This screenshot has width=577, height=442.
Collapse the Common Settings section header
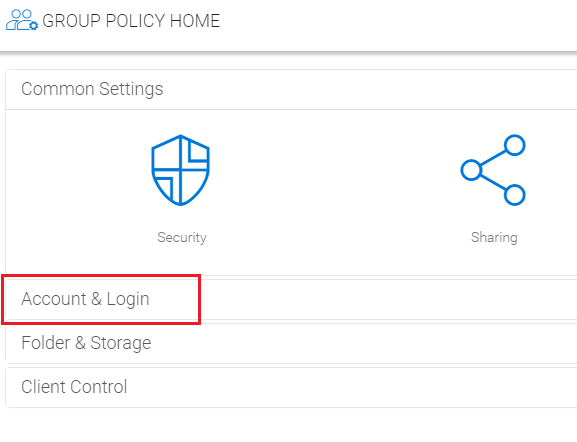[x=291, y=89]
